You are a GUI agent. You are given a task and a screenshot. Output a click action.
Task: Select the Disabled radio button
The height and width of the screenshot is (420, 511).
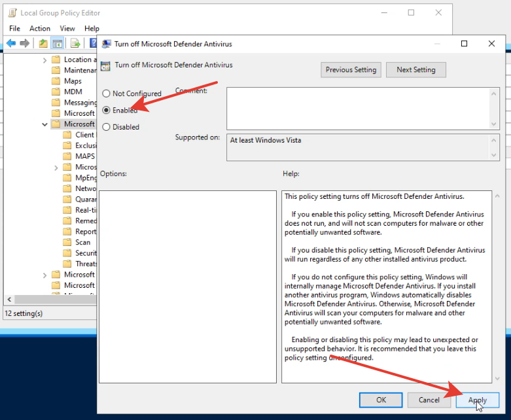[x=106, y=127]
